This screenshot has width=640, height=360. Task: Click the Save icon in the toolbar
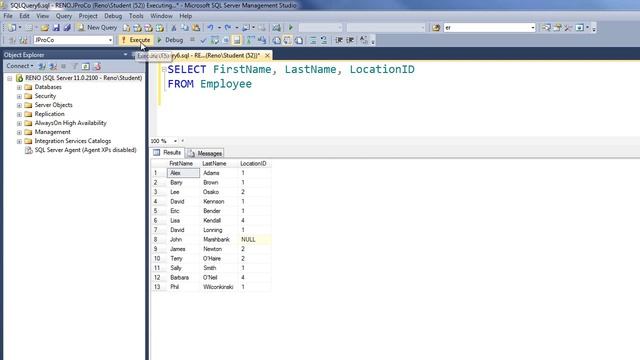[x=56, y=28]
